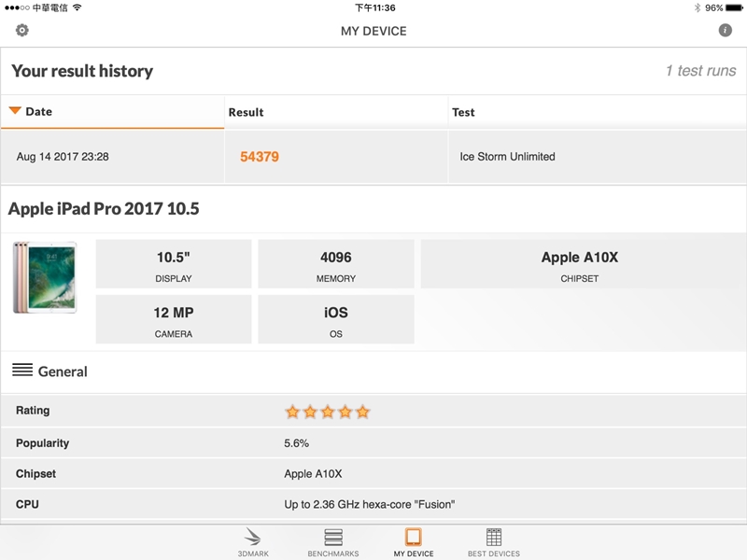Image resolution: width=747 pixels, height=560 pixels.
Task: Tap the 4096 memory spec tile
Action: click(x=336, y=264)
